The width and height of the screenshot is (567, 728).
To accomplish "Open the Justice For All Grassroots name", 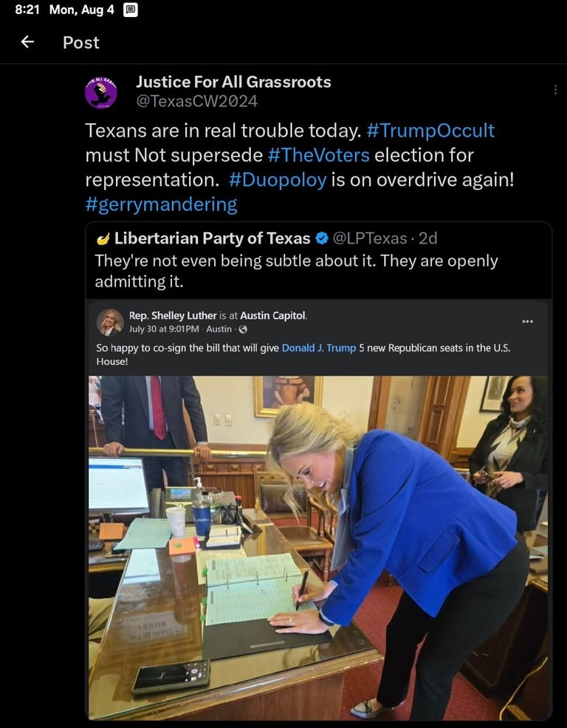I will coord(233,82).
